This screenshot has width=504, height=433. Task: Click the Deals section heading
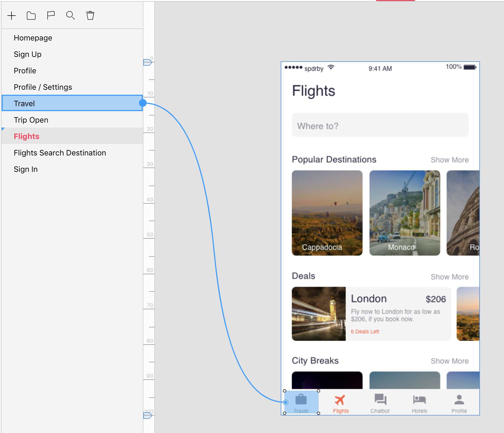coord(303,276)
